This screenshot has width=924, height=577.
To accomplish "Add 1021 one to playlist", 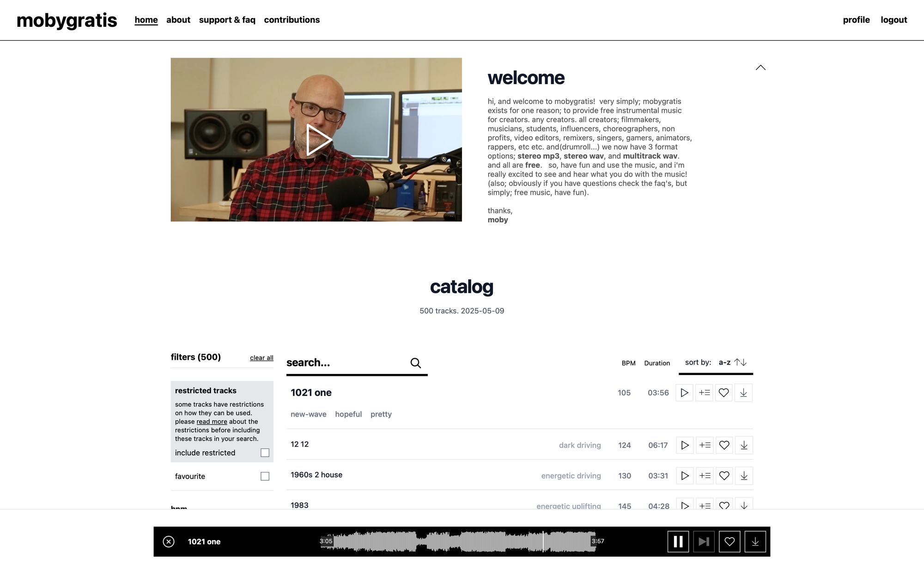I will 704,393.
